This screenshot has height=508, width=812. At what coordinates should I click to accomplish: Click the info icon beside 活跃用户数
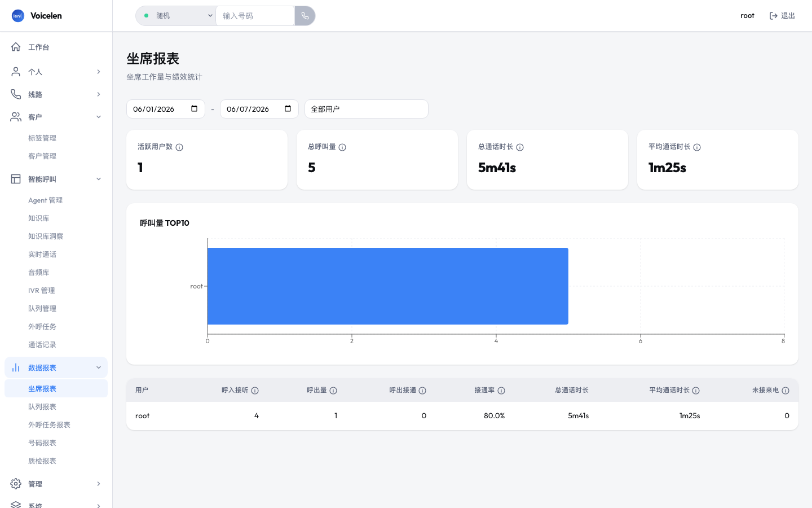(x=179, y=147)
